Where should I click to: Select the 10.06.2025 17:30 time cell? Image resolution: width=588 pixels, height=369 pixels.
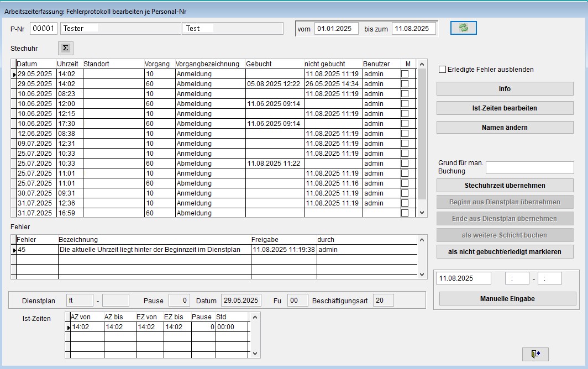pos(70,123)
